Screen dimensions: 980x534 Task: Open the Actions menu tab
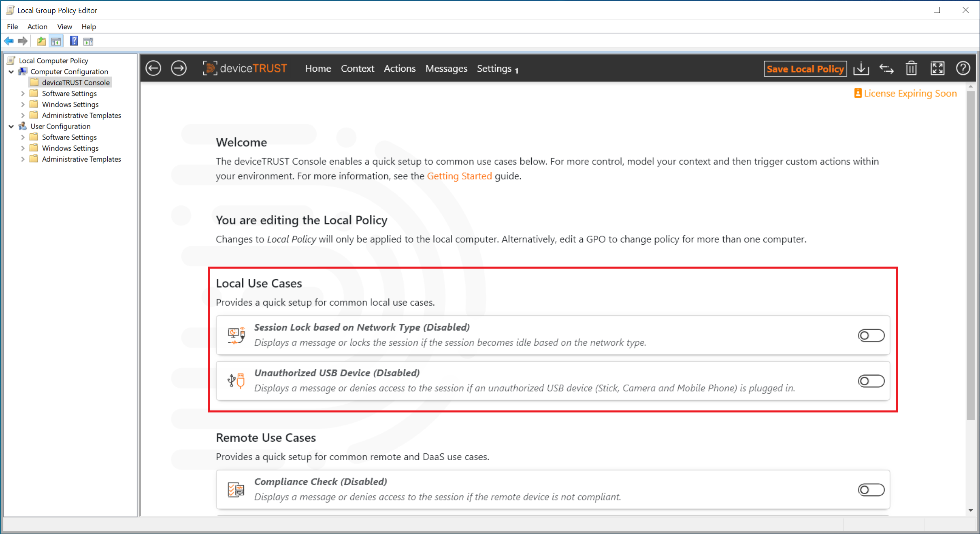[x=399, y=68]
